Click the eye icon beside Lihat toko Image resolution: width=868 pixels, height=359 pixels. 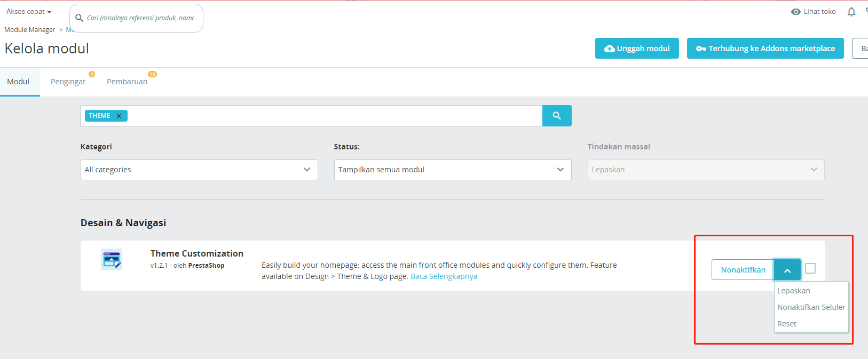[x=795, y=12]
